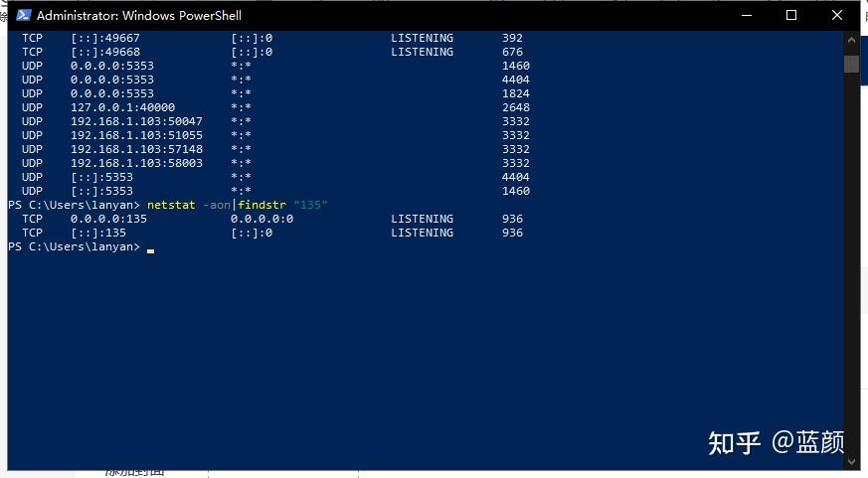Viewport: 868px width, 478px height.
Task: Click the 192.168.1.103:50047 address
Action: [x=136, y=121]
